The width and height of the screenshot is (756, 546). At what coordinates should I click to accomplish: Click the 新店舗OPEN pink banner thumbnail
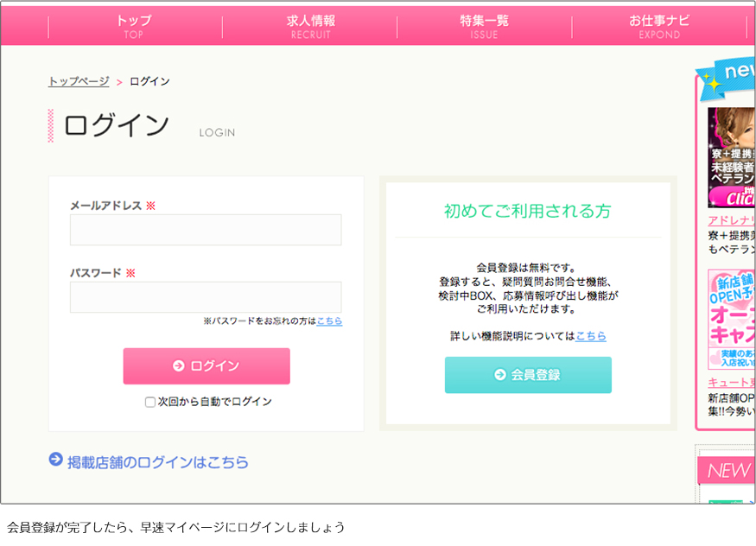click(x=731, y=320)
